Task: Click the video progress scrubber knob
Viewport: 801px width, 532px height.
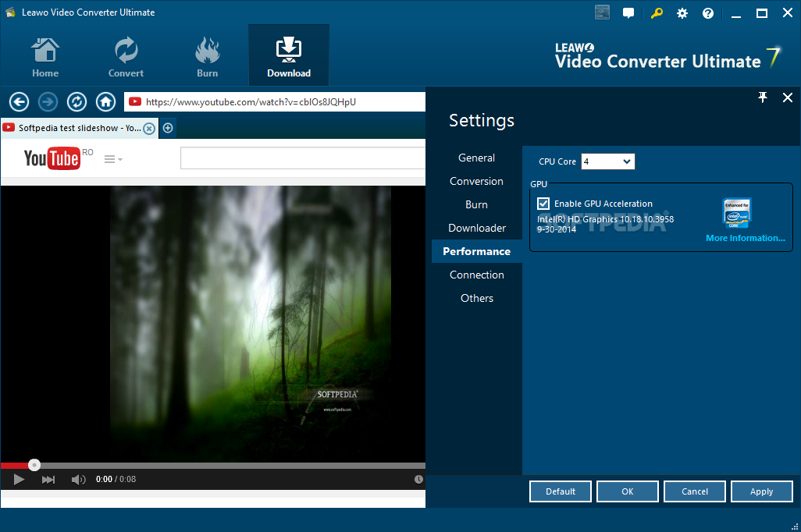Action: (x=34, y=465)
